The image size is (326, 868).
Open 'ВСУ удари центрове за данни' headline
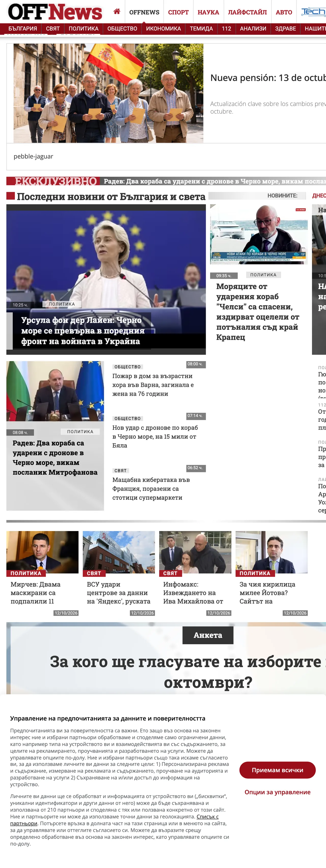[x=118, y=593]
